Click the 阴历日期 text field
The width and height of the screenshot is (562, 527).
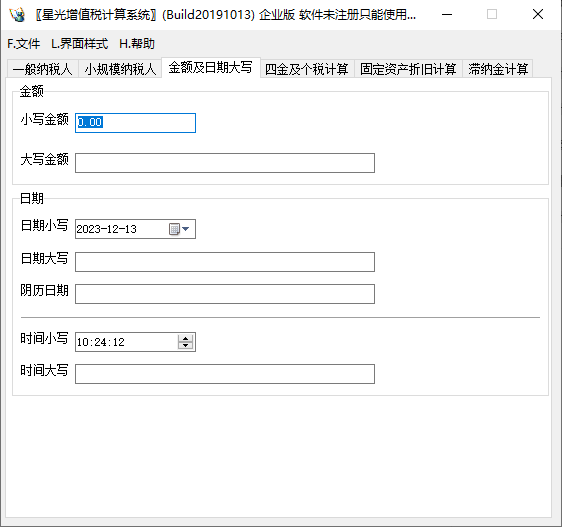(x=225, y=294)
